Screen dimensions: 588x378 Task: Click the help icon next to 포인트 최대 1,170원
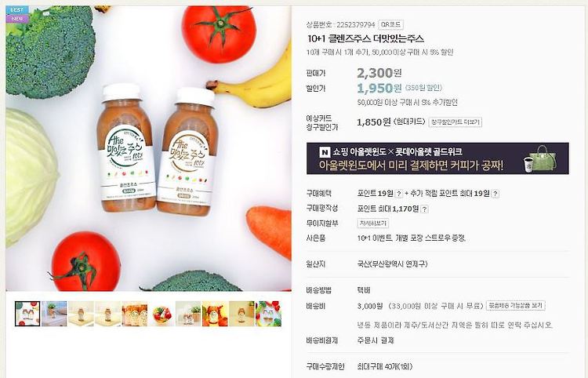click(x=424, y=209)
